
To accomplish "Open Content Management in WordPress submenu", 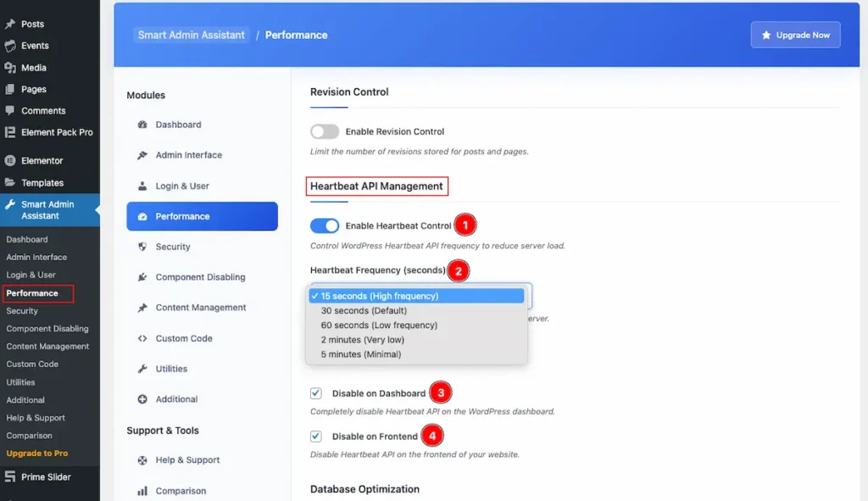I will pyautogui.click(x=47, y=347).
